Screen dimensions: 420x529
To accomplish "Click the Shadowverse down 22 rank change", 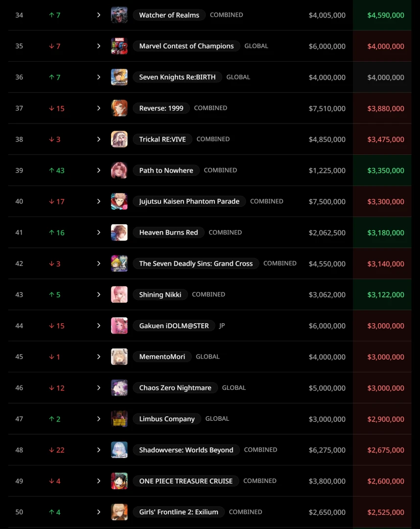I will click(57, 450).
